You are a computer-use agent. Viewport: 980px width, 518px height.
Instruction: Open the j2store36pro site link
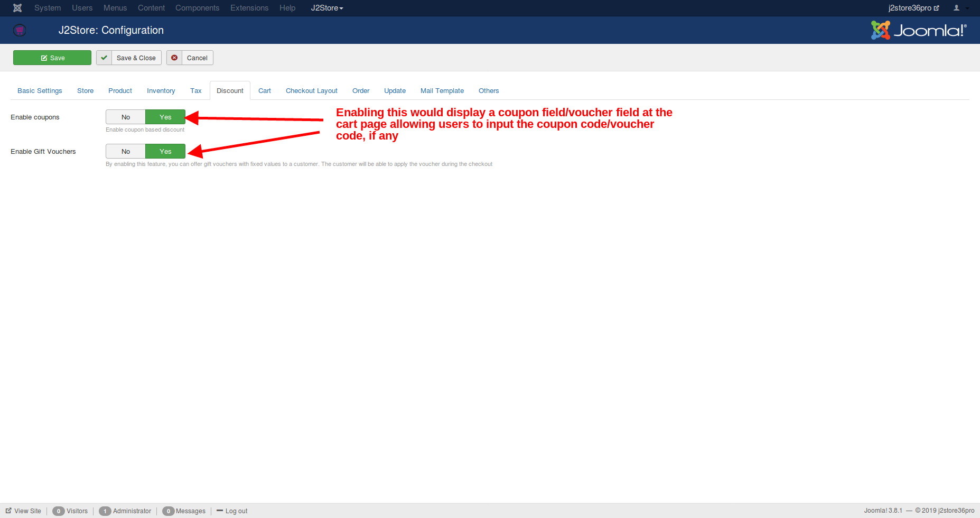coord(913,8)
